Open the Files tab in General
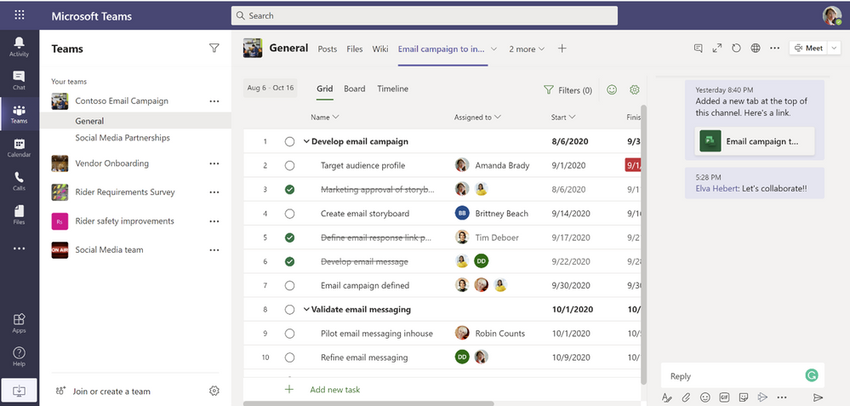The width and height of the screenshot is (850, 406). (x=355, y=49)
